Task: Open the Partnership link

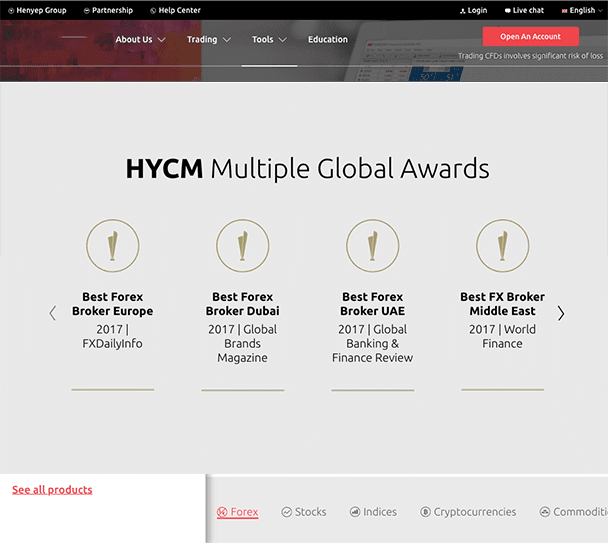Action: coord(112,10)
